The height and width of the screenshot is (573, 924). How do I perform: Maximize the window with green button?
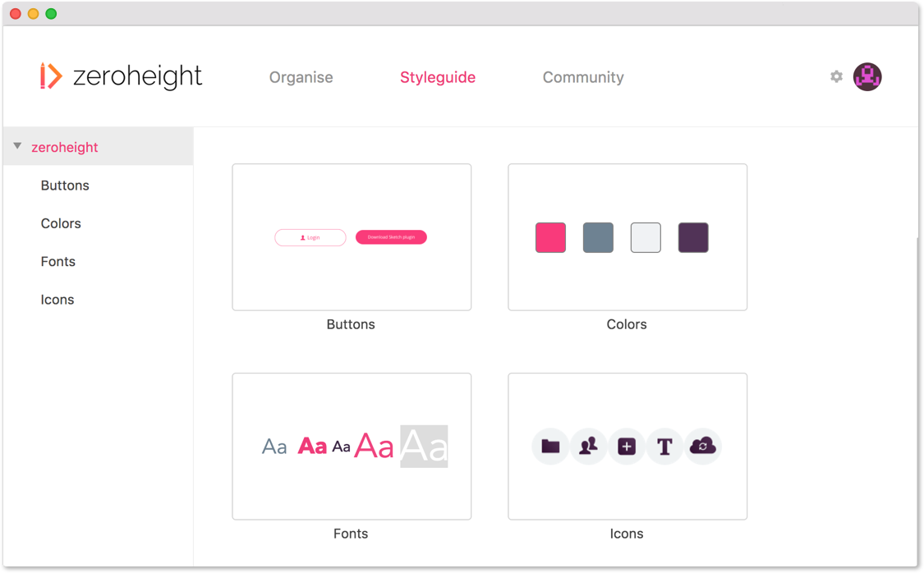[x=51, y=13]
